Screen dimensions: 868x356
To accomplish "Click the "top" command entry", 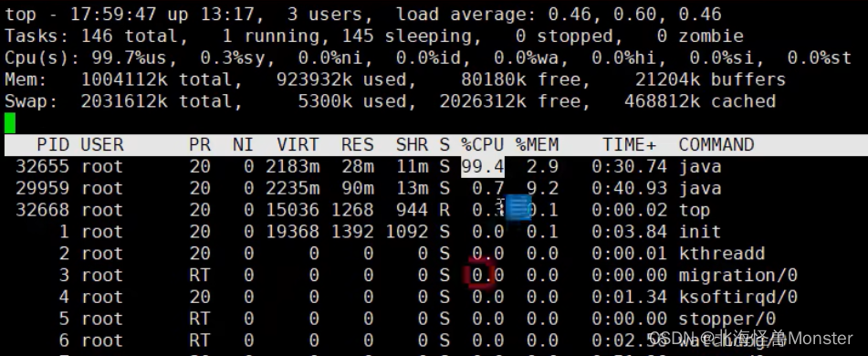I will [x=695, y=210].
